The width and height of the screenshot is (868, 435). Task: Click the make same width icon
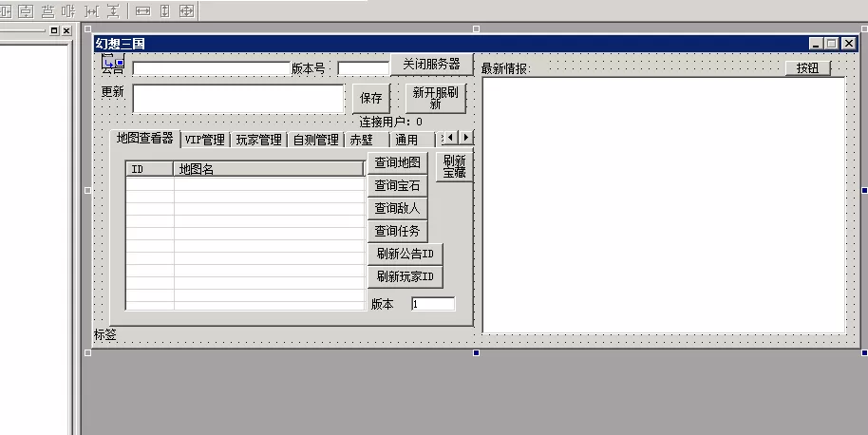click(x=142, y=10)
